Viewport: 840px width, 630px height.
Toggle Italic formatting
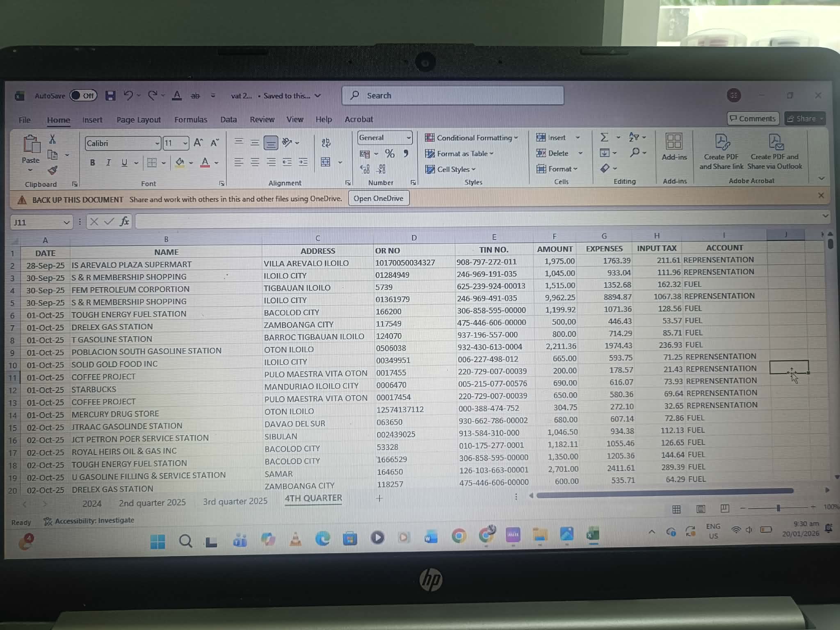(x=108, y=162)
